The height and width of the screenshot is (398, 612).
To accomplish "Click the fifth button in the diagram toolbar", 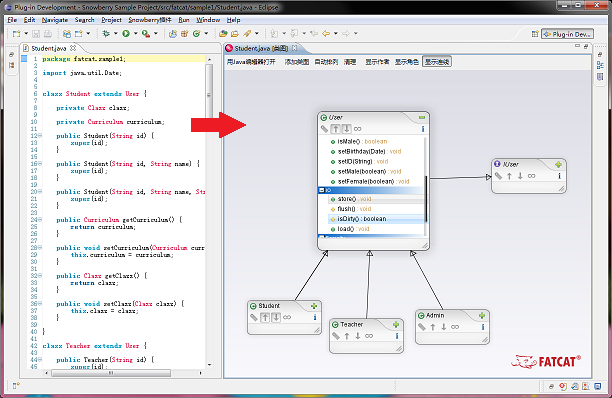I will (x=377, y=62).
